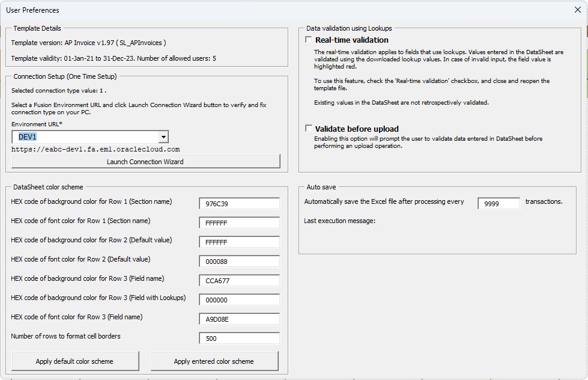Edit the Row 3 field name background color CCA677
The image size is (588, 380).
coord(239,280)
